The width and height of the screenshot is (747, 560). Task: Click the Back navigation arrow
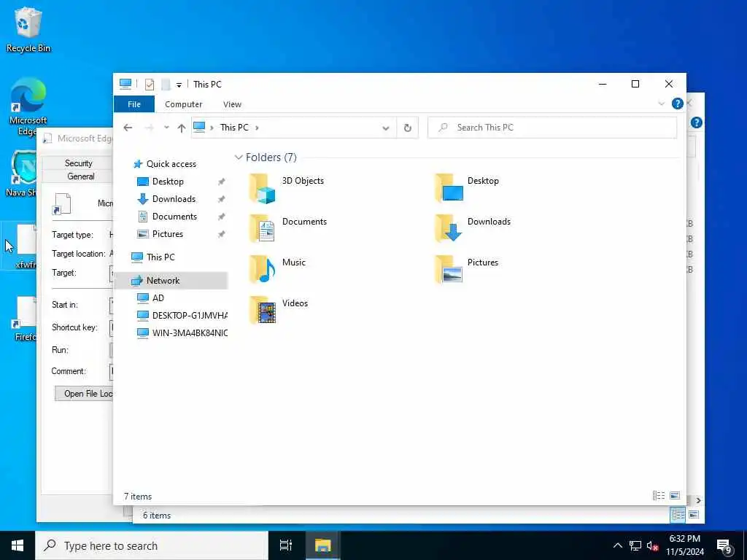pos(128,128)
